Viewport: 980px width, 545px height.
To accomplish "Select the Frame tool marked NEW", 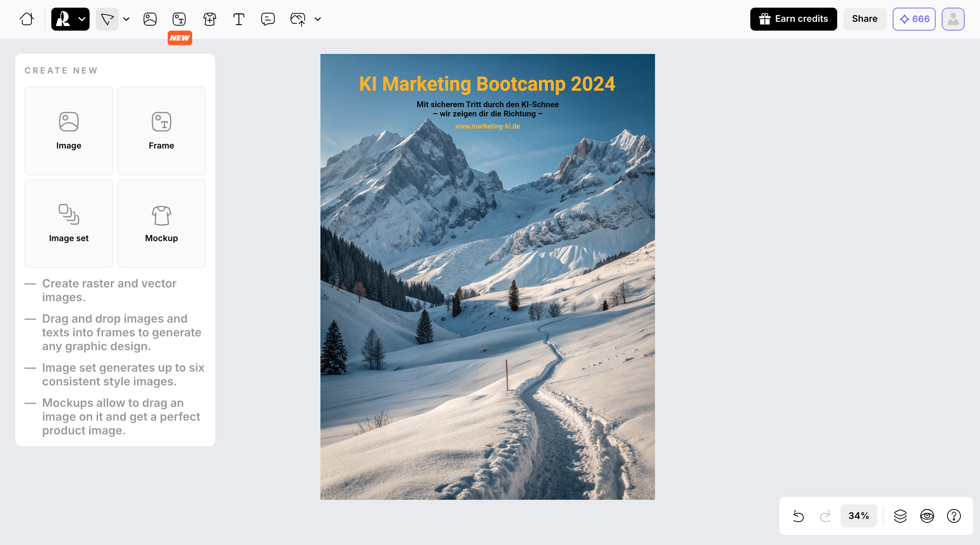I will [179, 19].
